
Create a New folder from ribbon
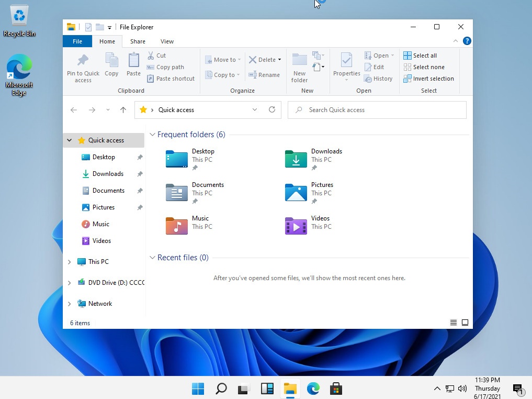[299, 68]
